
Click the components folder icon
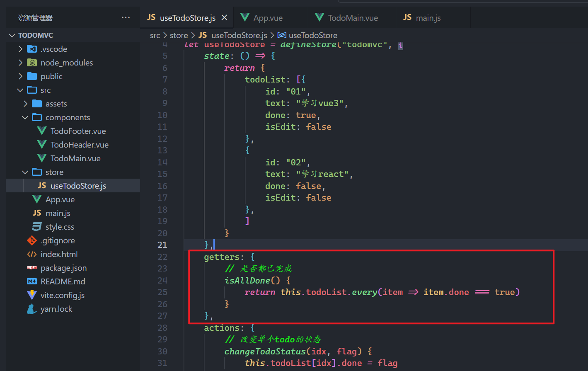pos(37,117)
